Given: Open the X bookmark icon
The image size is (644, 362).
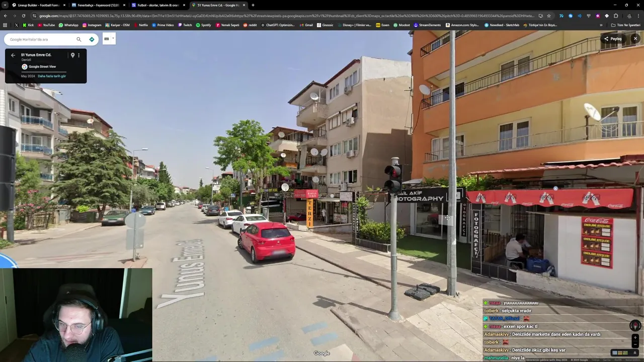Looking at the screenshot, I should click(x=17, y=25).
